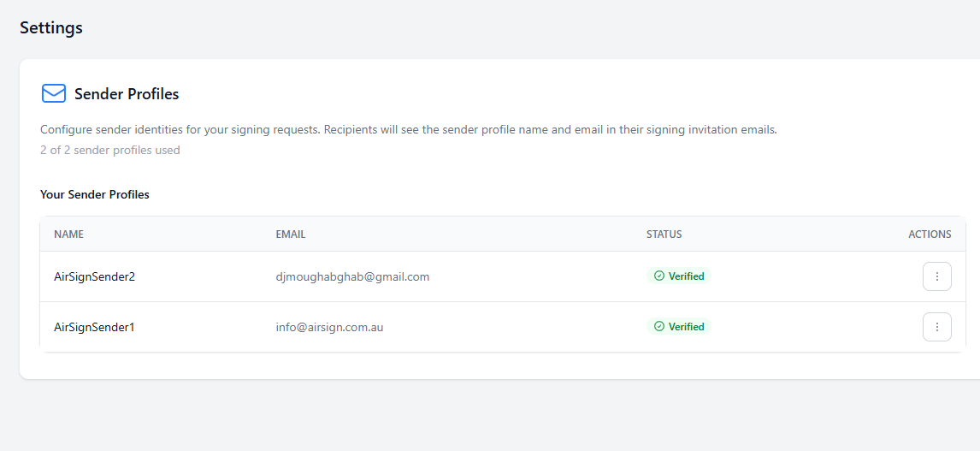
Task: Click the EMAIL column header
Action: (x=290, y=234)
